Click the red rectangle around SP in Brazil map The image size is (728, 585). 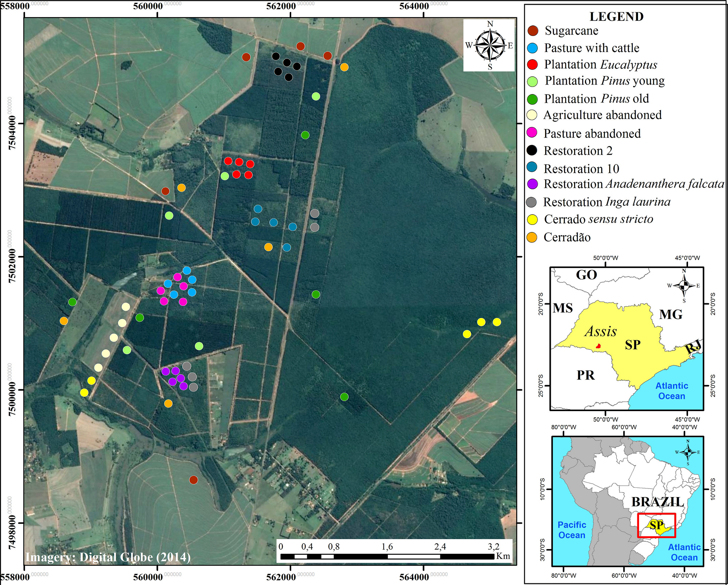656,525
